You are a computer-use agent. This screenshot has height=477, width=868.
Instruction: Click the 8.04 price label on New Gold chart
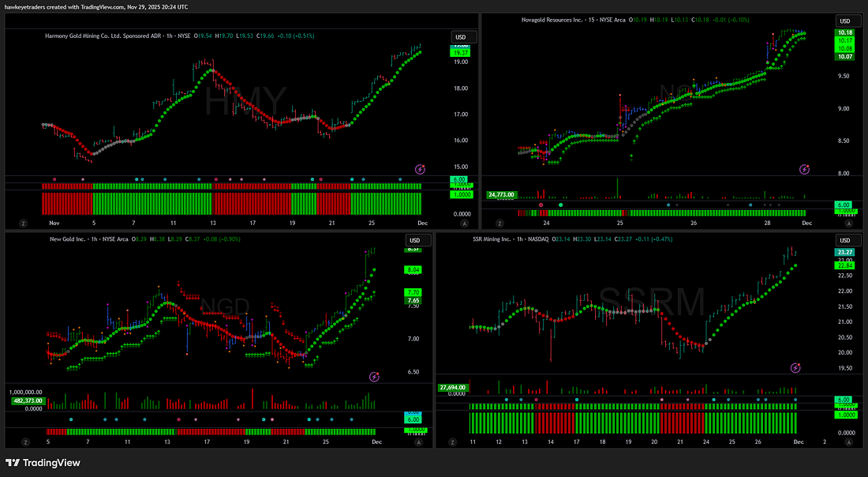[413, 270]
